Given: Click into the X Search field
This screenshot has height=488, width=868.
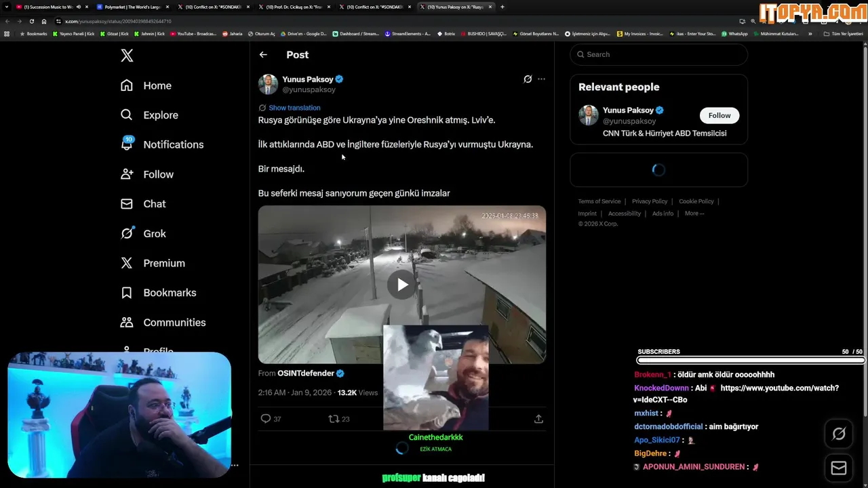Looking at the screenshot, I should [658, 54].
